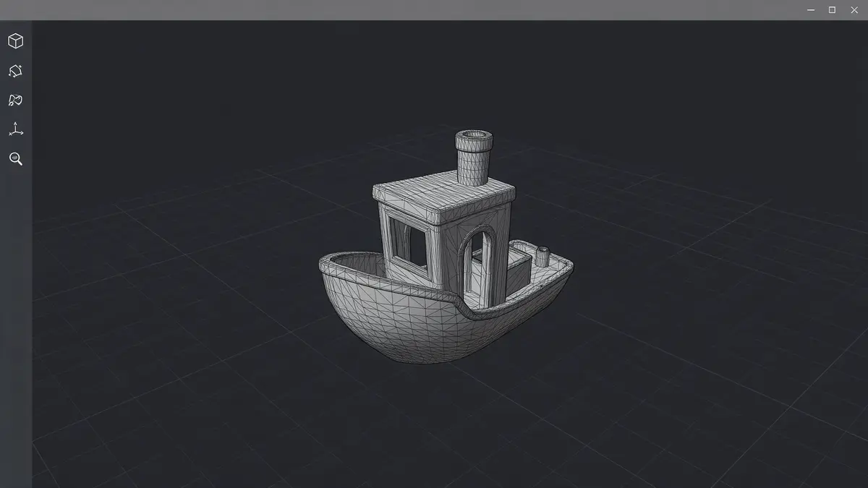Select the 3D cube object tool
The height and width of the screenshot is (488, 868).
click(15, 41)
